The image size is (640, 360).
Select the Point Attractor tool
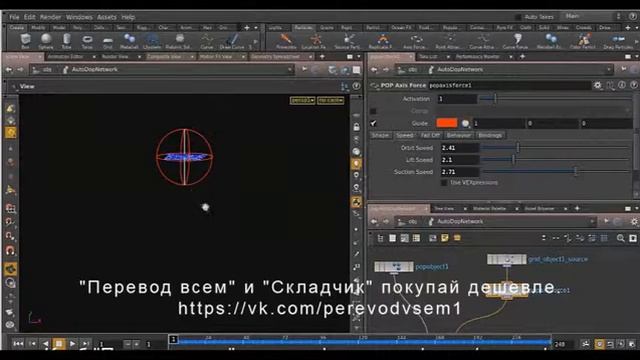tap(449, 41)
